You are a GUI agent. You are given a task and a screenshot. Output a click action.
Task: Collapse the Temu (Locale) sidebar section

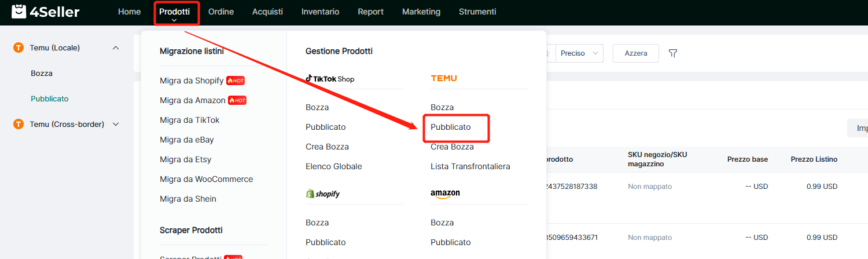coord(116,48)
